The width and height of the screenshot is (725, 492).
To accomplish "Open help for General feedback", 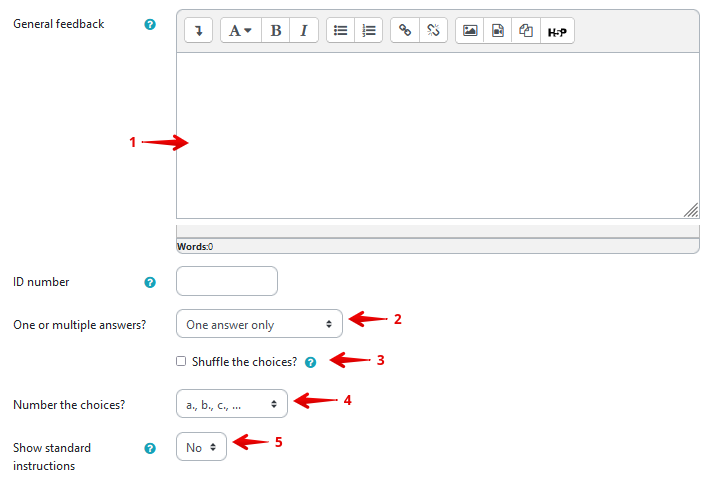I will tap(150, 24).
